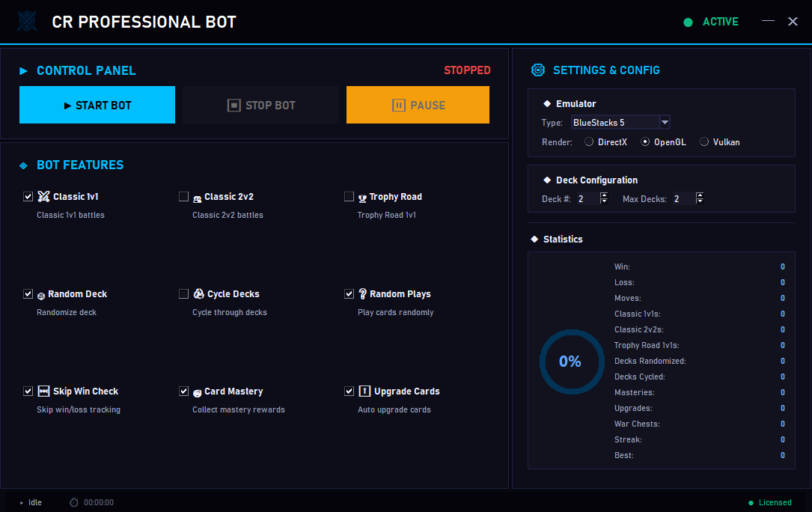Image resolution: width=812 pixels, height=512 pixels.
Task: Enable the Classic 2v2 checkbox
Action: 184,196
